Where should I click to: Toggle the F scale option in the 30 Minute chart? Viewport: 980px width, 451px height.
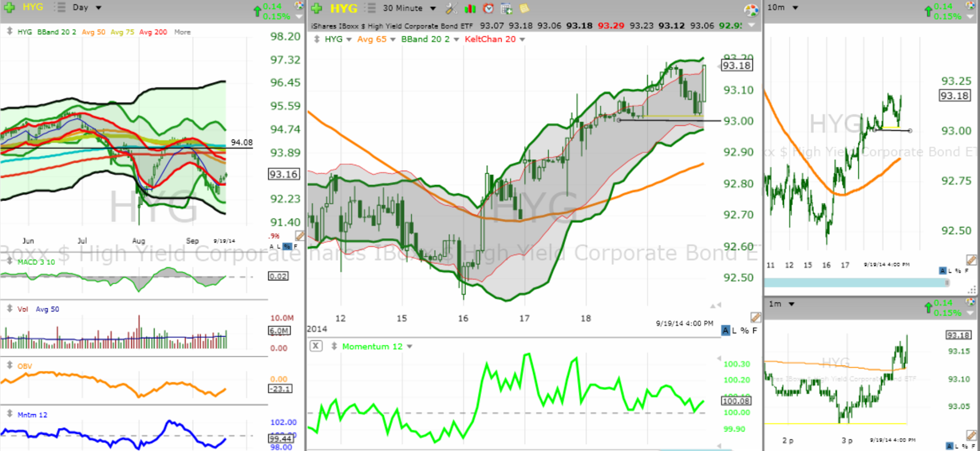click(755, 330)
